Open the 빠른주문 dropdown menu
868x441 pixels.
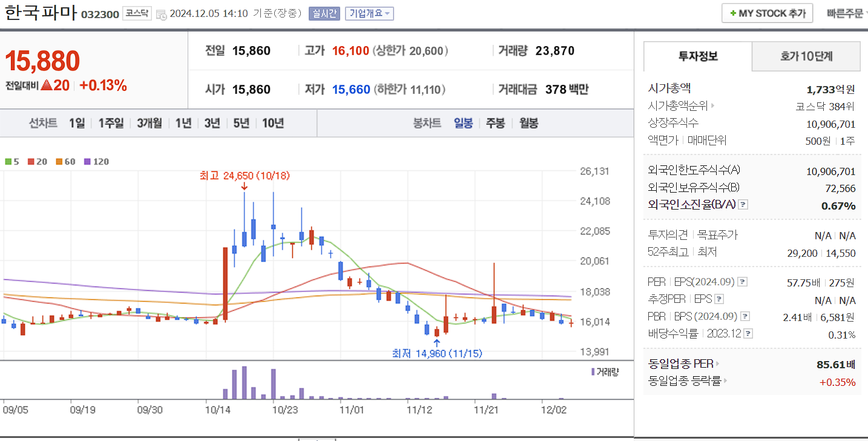point(846,12)
